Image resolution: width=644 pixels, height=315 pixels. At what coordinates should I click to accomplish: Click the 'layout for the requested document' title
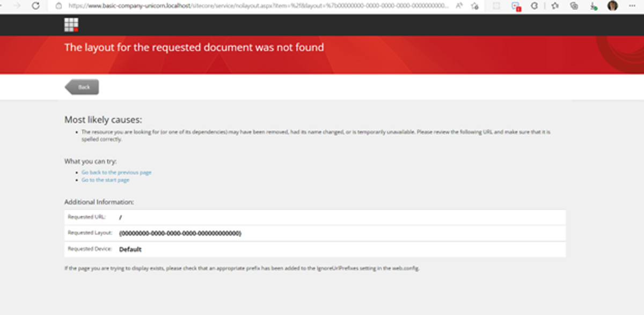pyautogui.click(x=194, y=47)
